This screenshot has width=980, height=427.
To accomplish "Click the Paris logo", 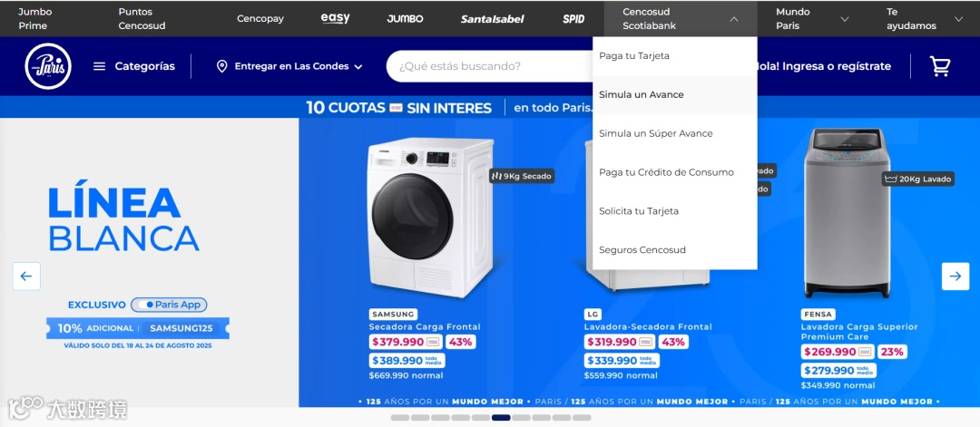I will pyautogui.click(x=48, y=66).
